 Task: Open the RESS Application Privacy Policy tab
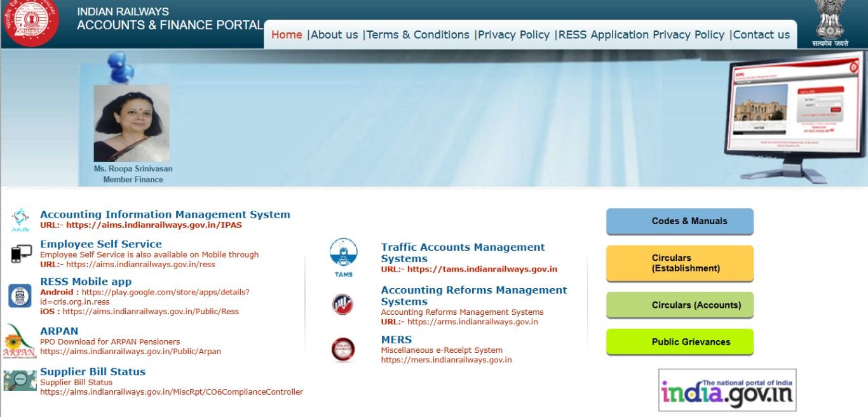point(641,35)
